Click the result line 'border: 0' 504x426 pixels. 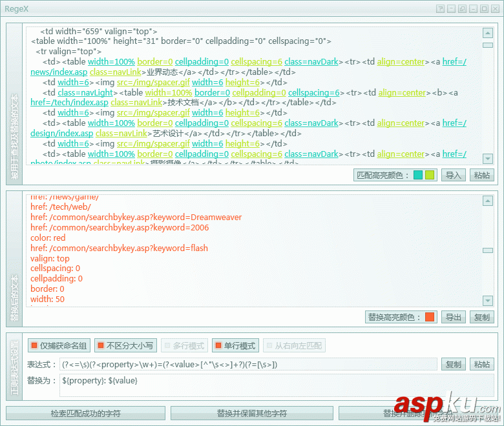[47, 289]
